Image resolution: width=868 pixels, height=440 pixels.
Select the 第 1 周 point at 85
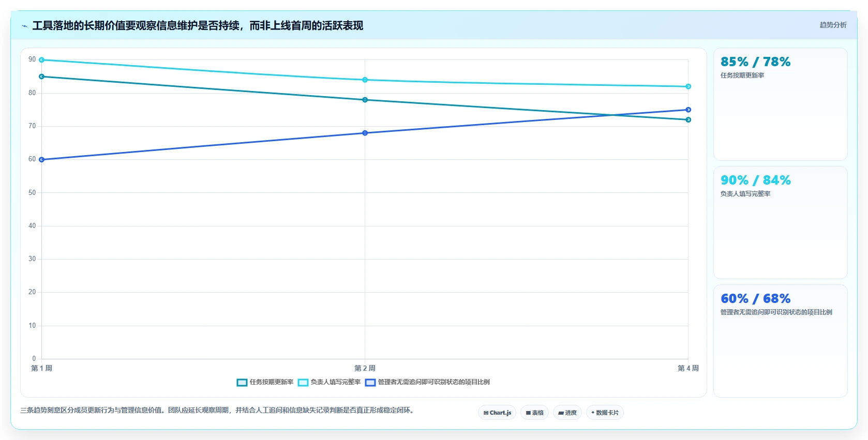42,77
